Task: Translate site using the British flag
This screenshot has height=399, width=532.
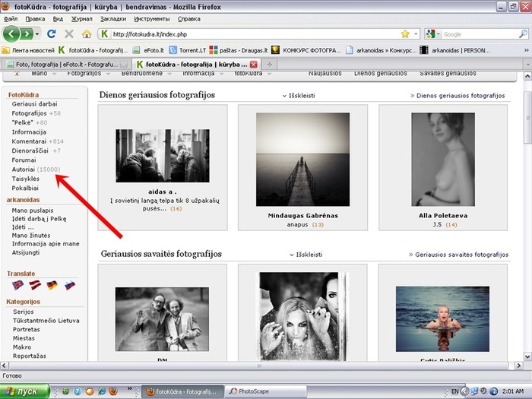Action: point(17,285)
